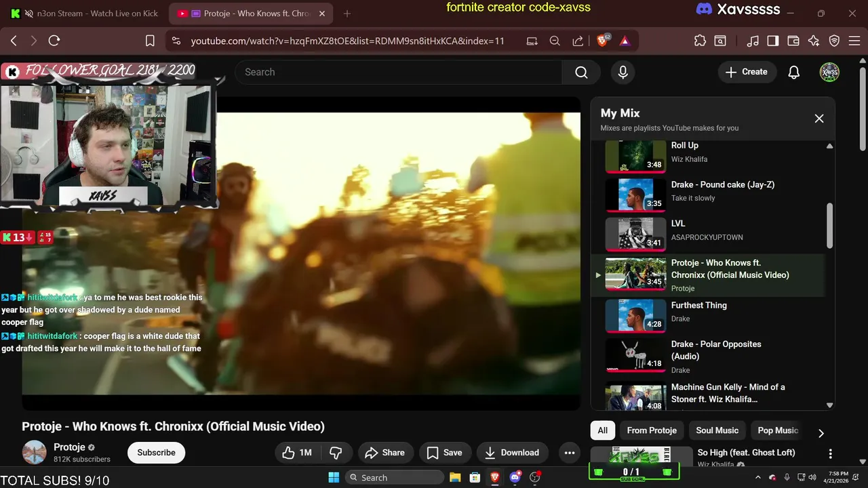
Task: Open the Xavss account avatar menu
Action: (x=829, y=72)
